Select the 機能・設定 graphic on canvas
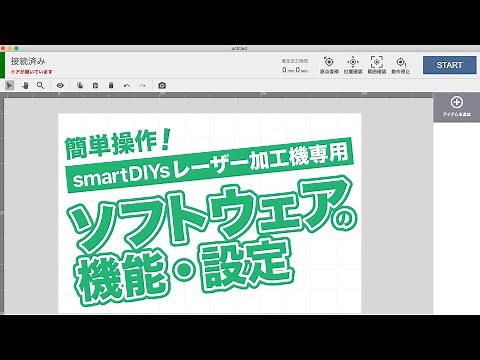 tap(184, 271)
